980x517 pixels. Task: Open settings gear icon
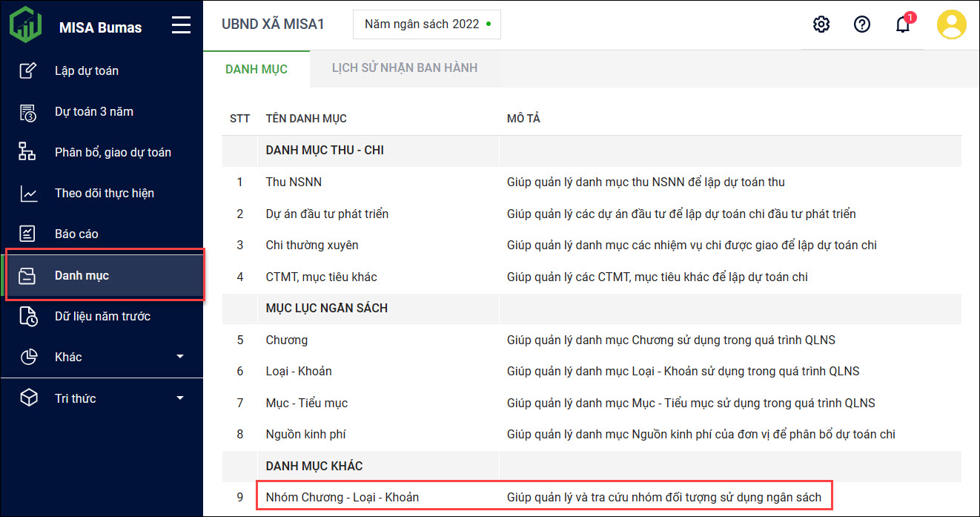821,24
